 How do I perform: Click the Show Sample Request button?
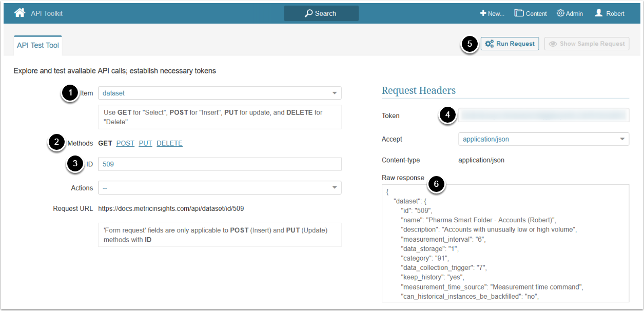click(x=587, y=44)
